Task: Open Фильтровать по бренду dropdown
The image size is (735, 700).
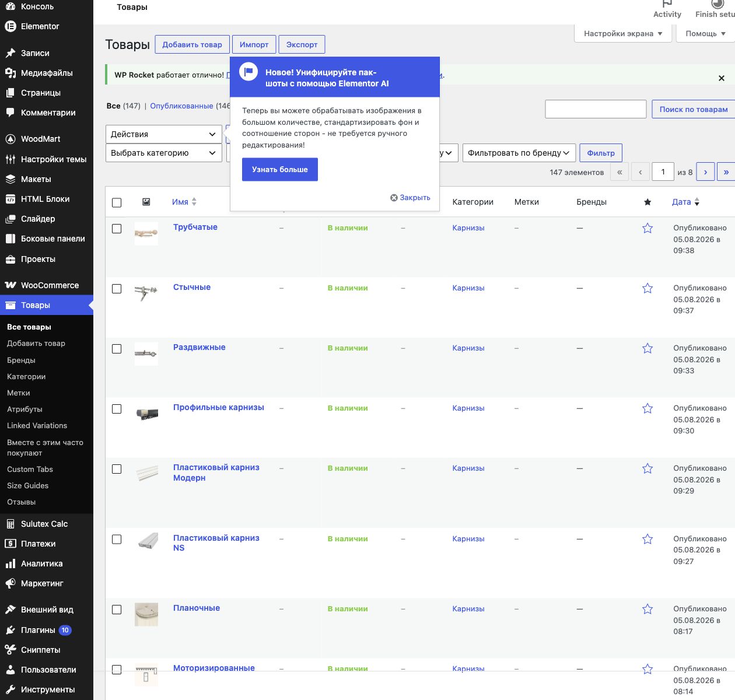Action: click(x=519, y=153)
